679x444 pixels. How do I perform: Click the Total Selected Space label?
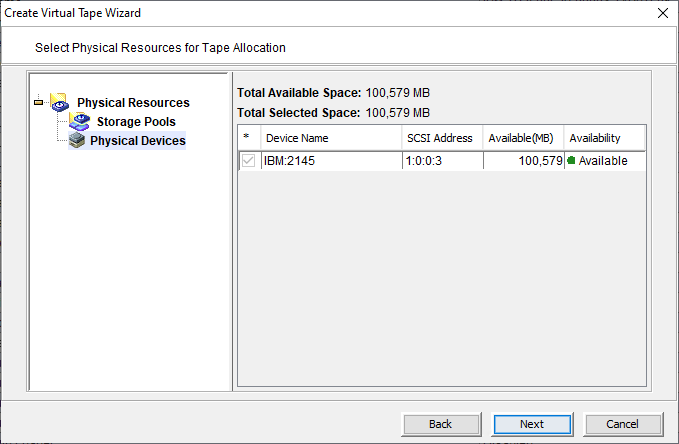(298, 113)
